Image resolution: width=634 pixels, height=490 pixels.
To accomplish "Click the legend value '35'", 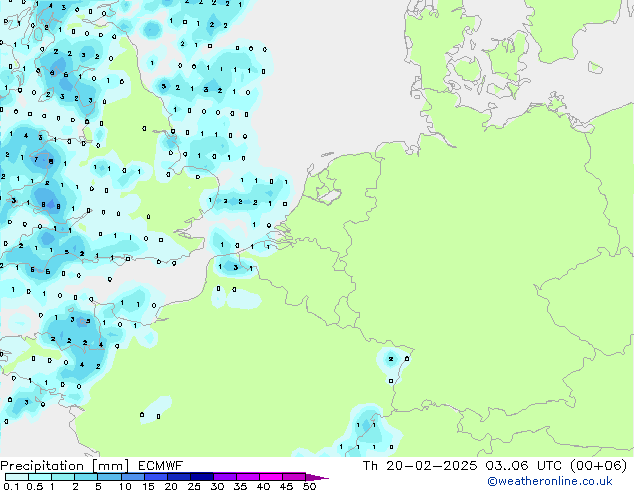I will [x=240, y=486].
